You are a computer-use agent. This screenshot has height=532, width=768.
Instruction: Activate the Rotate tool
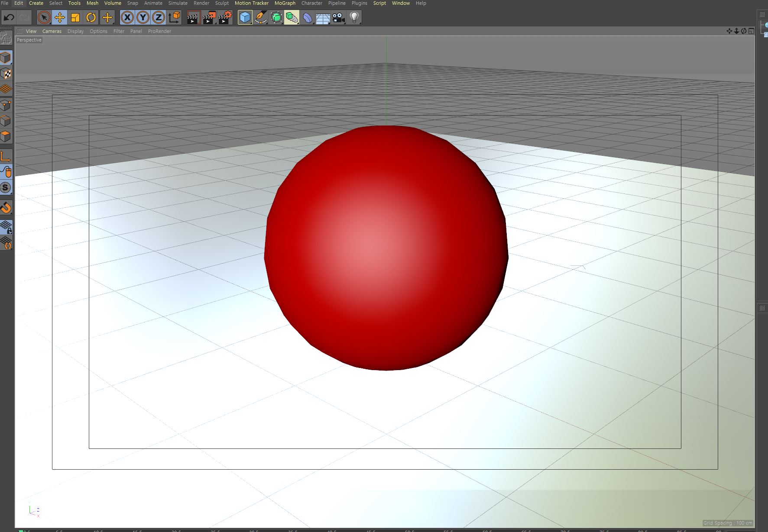coord(91,18)
